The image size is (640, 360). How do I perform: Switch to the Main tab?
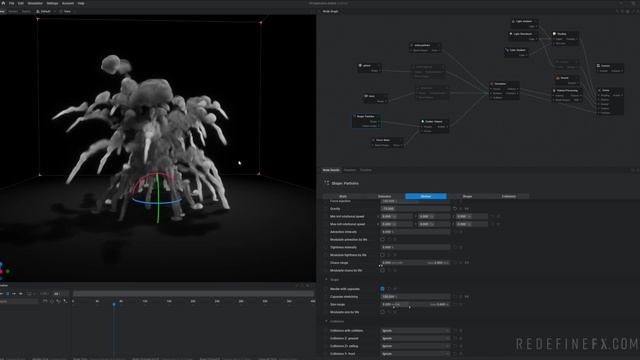pos(343,196)
